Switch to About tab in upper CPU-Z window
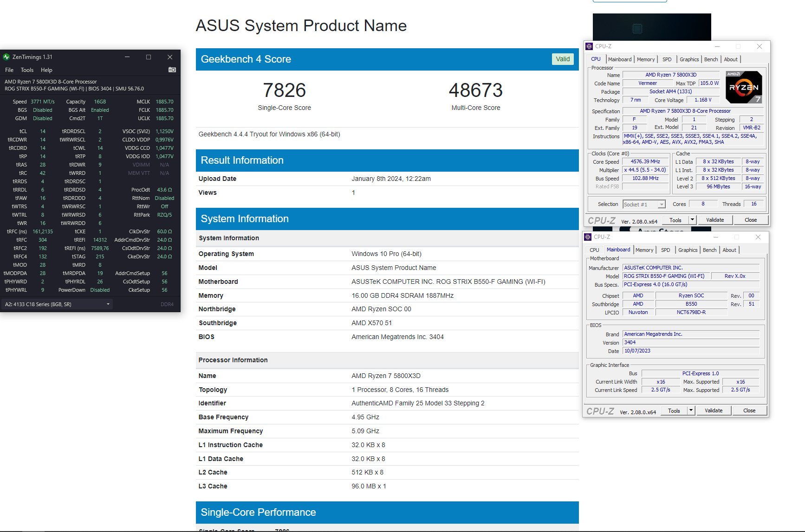Image resolution: width=805 pixels, height=532 pixels. coord(731,59)
